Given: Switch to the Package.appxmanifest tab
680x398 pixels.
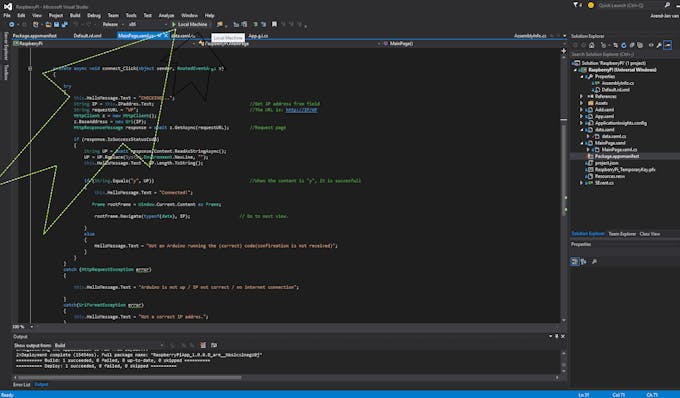Looking at the screenshot, I should point(35,36).
